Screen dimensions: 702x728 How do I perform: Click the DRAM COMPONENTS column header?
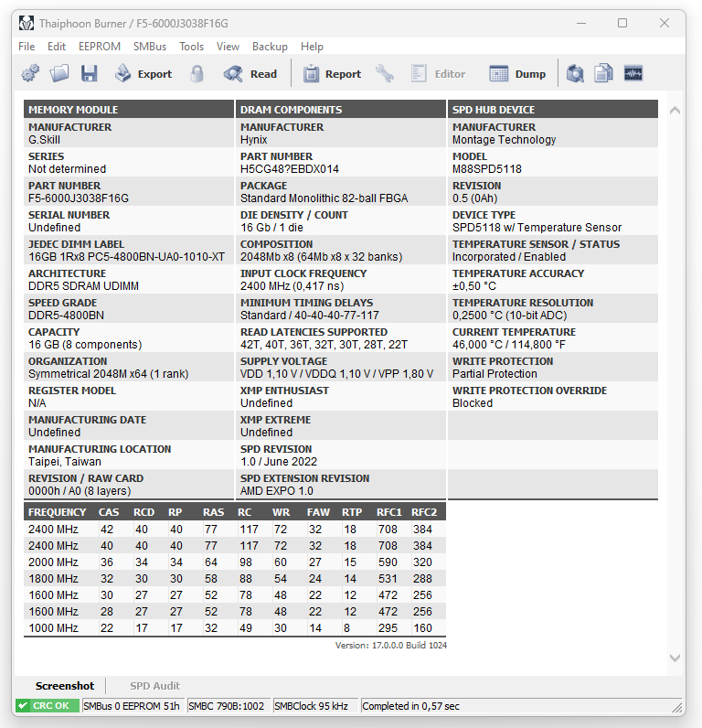click(x=341, y=110)
